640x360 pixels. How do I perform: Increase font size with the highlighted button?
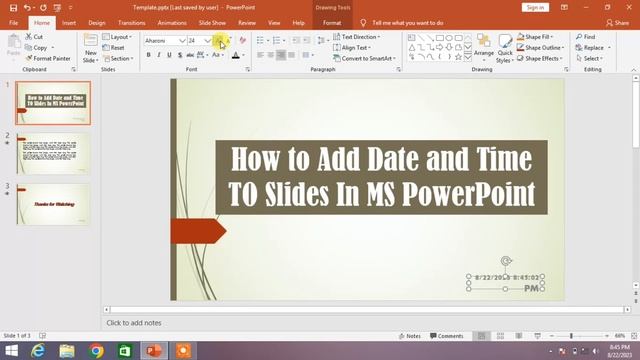[x=219, y=40]
